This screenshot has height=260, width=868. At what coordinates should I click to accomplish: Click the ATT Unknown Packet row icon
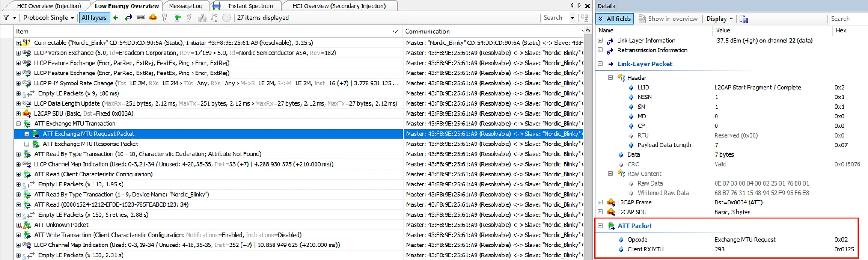click(27, 225)
